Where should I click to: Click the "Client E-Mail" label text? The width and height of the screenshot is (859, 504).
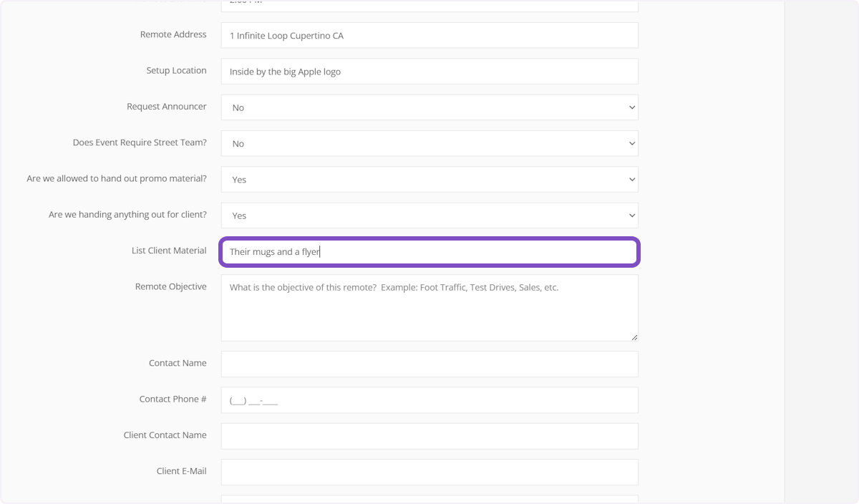pyautogui.click(x=181, y=471)
